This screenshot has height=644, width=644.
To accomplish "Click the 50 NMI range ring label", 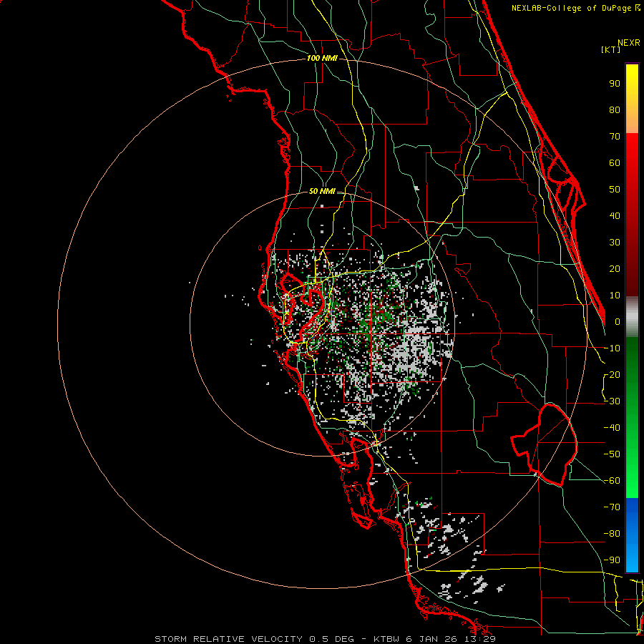I will [x=322, y=191].
